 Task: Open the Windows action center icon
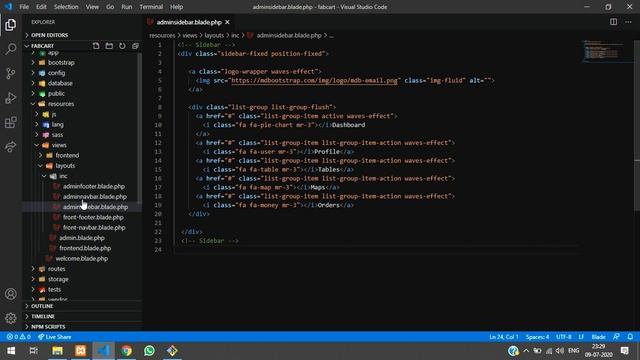tap(624, 351)
